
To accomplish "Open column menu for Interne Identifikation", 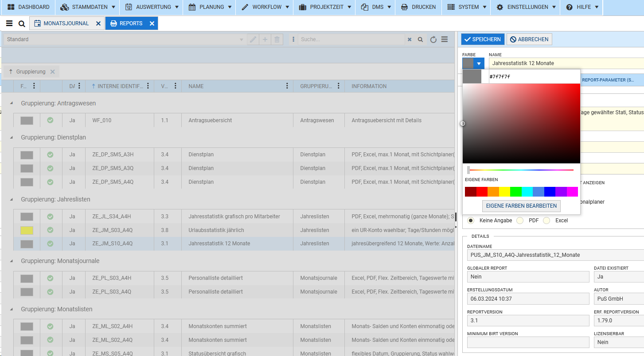I will tap(148, 86).
